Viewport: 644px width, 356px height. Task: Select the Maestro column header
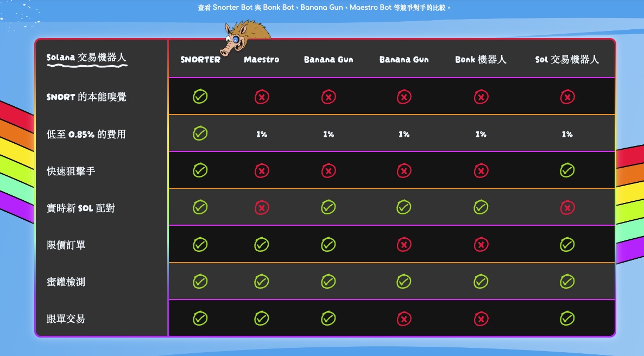(262, 60)
